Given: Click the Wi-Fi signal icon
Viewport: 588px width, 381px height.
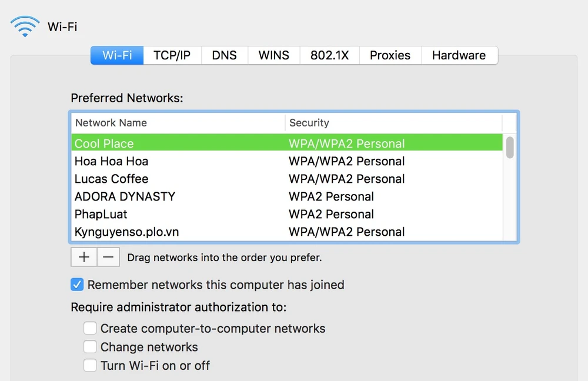Looking at the screenshot, I should (x=25, y=26).
